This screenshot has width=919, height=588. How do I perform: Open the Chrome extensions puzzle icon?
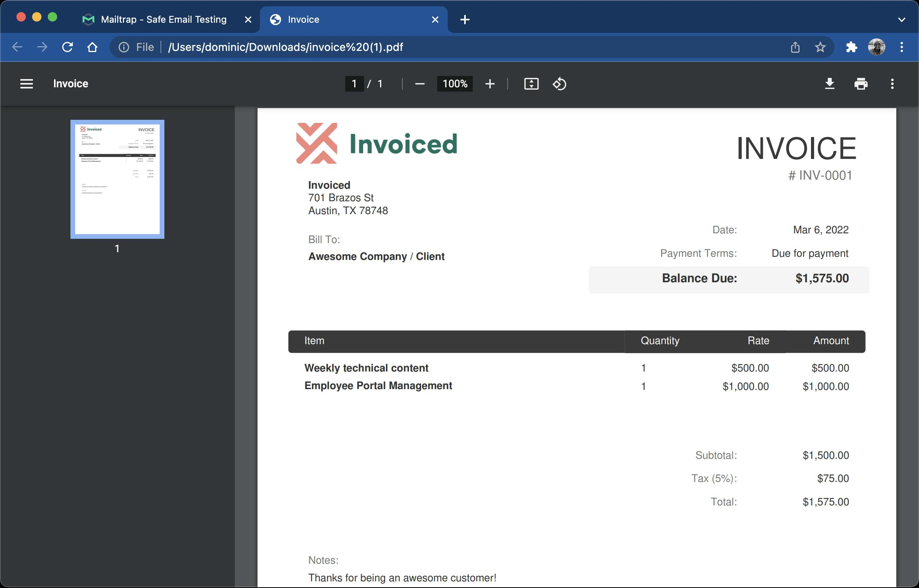(x=851, y=47)
